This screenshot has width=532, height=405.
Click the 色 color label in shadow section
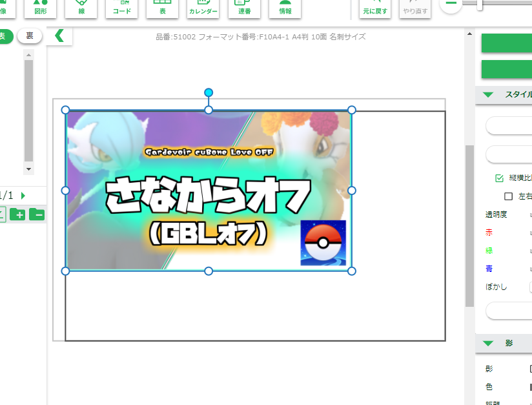tap(489, 387)
